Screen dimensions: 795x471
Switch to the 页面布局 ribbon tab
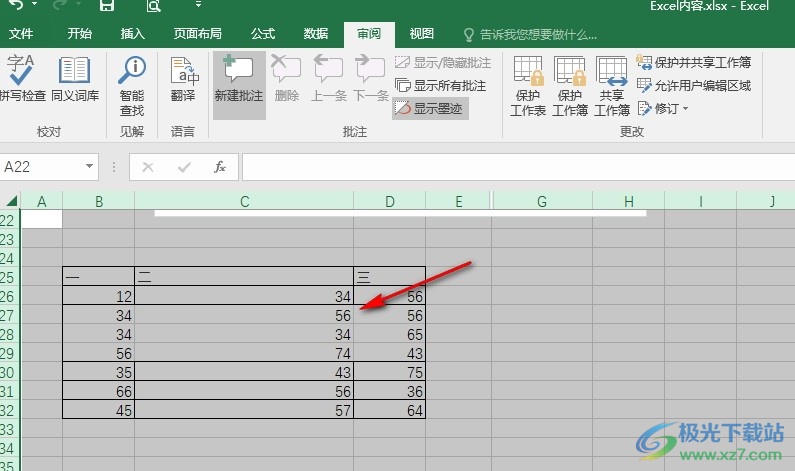coord(197,34)
